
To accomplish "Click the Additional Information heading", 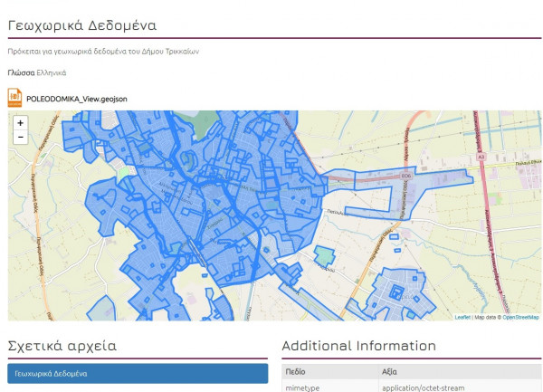I will [x=358, y=346].
